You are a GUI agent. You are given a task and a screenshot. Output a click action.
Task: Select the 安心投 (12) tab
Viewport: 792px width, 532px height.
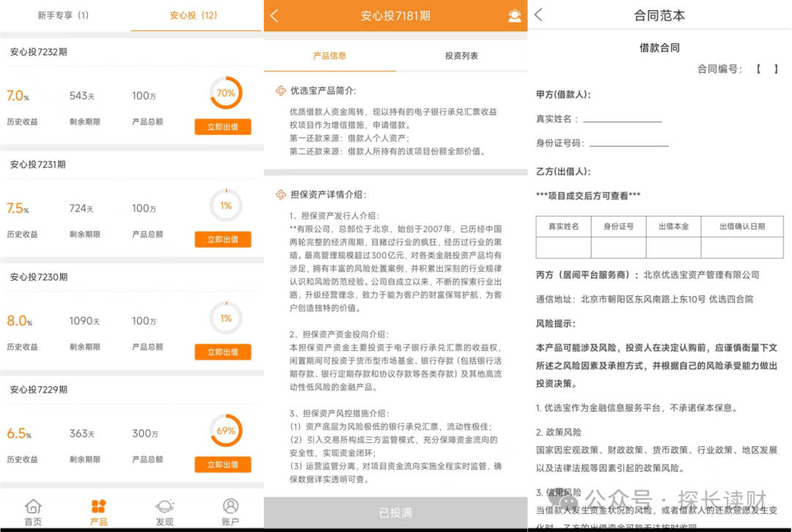pos(194,15)
